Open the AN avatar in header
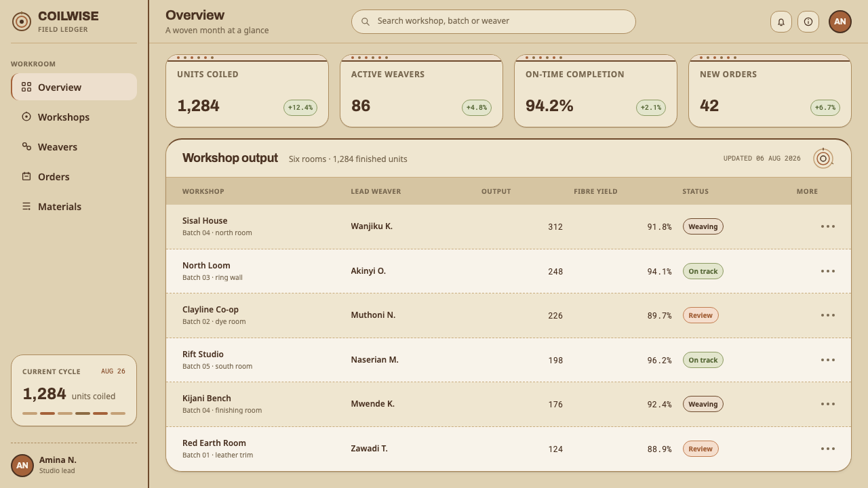Screen dimensions: 868x488 coord(840,22)
